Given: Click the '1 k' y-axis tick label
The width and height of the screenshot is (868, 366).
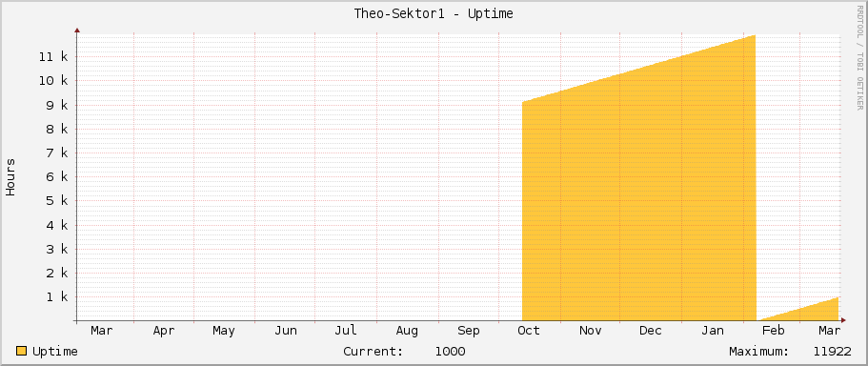Looking at the screenshot, I should (x=56, y=296).
